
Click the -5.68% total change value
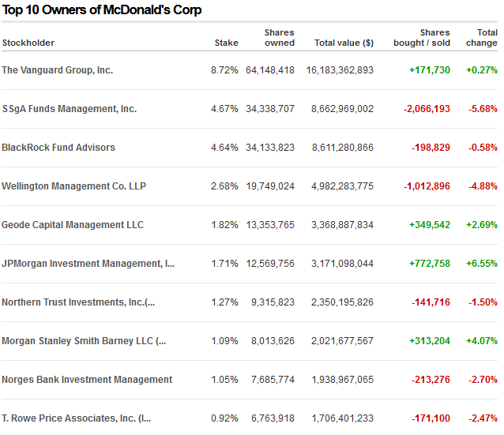[x=483, y=109]
